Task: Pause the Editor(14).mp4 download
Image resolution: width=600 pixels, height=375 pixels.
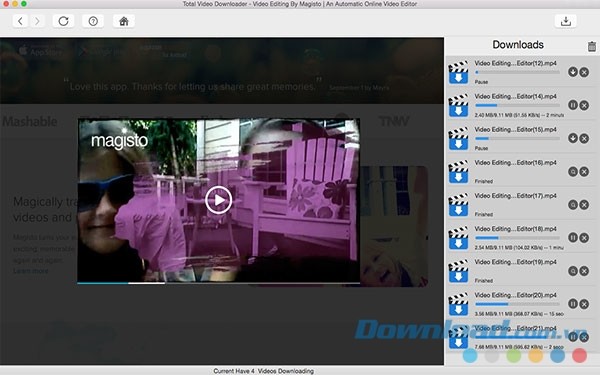Action: (x=573, y=105)
